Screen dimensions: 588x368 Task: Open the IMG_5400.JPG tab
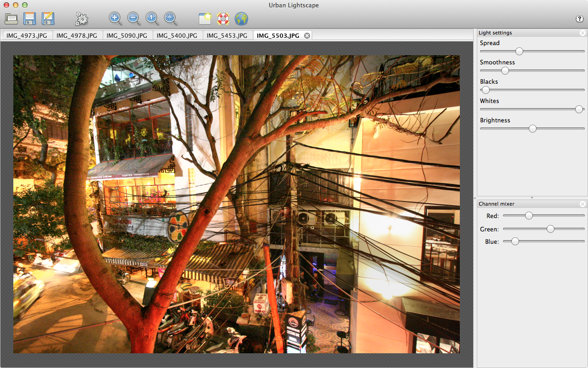177,35
